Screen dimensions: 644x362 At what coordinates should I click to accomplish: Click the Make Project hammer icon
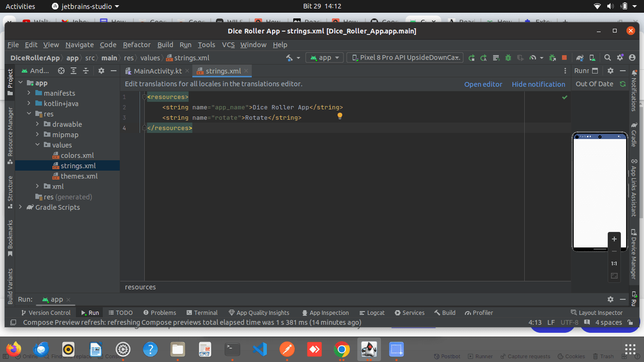pos(289,58)
